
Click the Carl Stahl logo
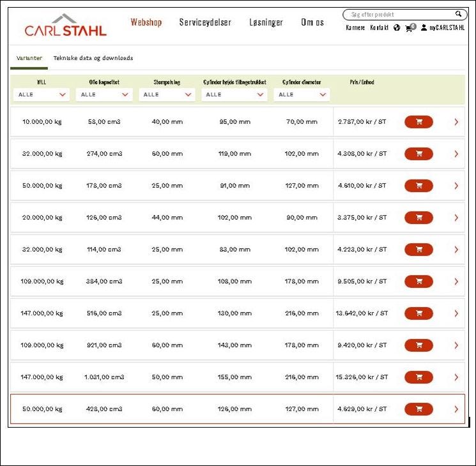(65, 25)
